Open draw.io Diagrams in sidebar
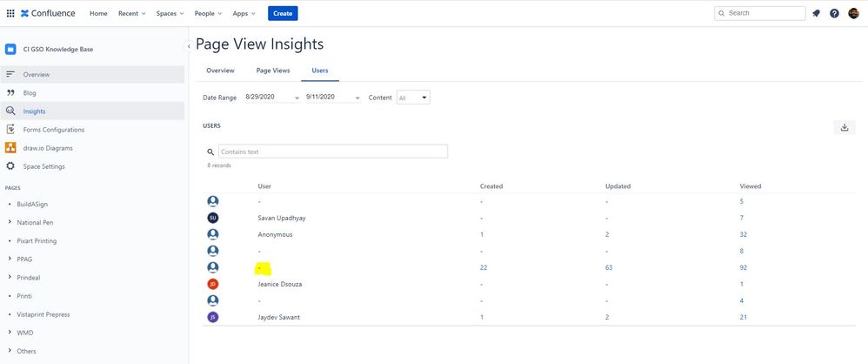The height and width of the screenshot is (364, 868). [x=48, y=148]
